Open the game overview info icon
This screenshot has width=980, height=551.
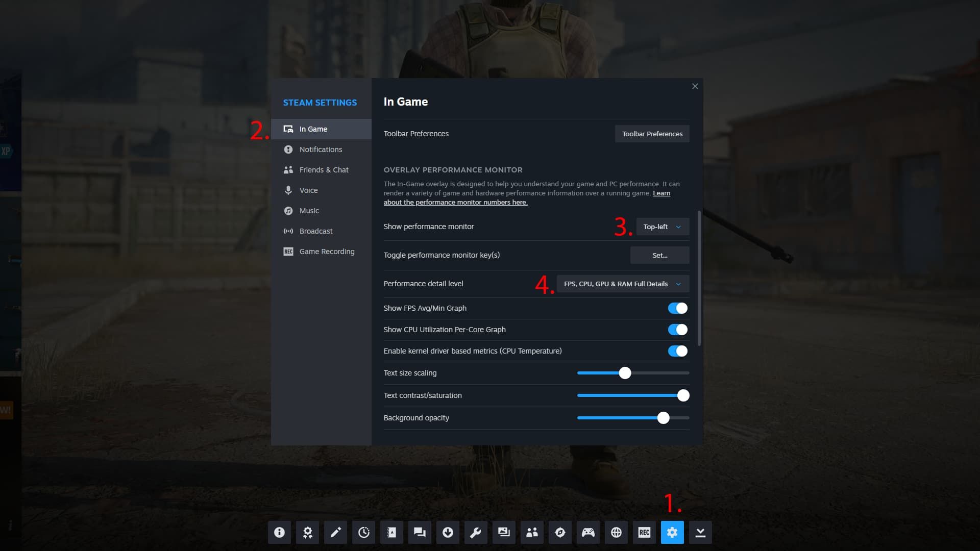pos(279,532)
